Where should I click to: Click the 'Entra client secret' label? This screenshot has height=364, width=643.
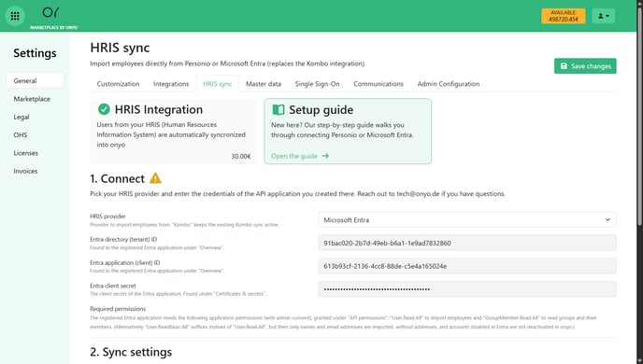[113, 286]
